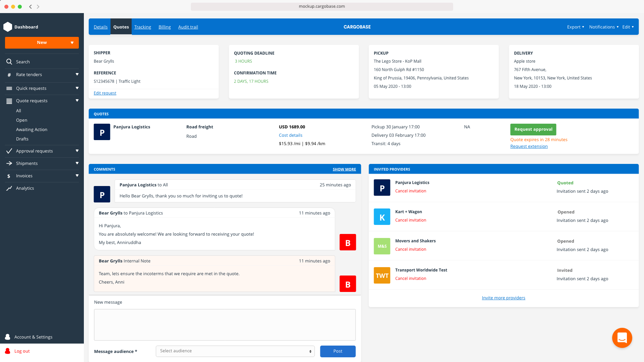Image resolution: width=644 pixels, height=362 pixels.
Task: Click the Request approval button
Action: 533,129
